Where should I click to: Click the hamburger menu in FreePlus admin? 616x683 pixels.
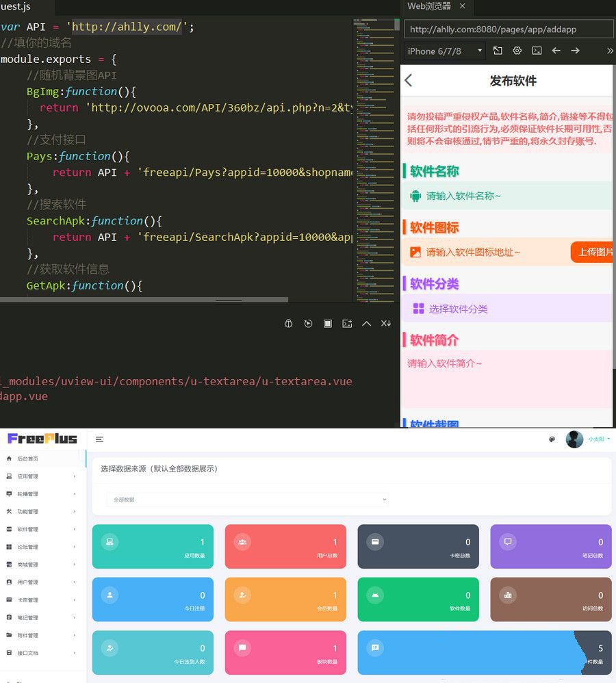click(99, 440)
